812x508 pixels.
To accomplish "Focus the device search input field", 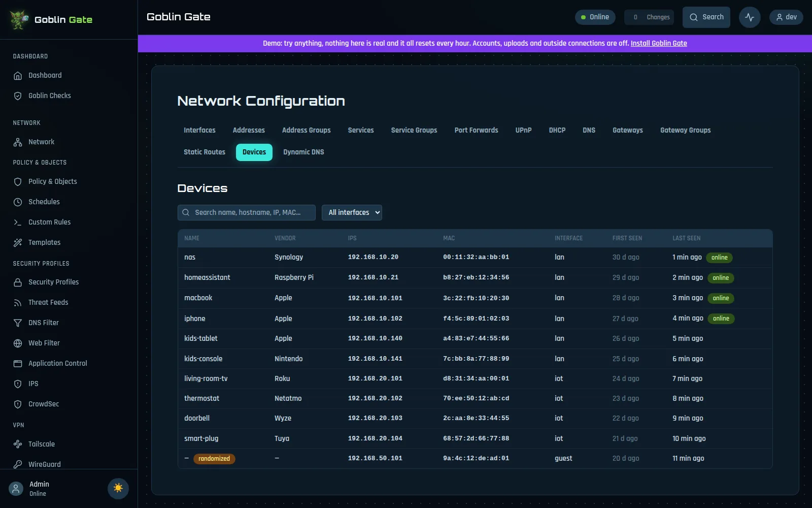I will 247,212.
